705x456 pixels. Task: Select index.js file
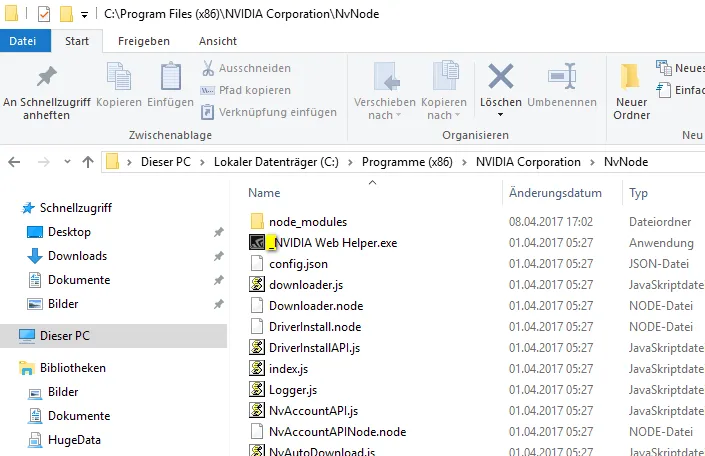tap(288, 369)
